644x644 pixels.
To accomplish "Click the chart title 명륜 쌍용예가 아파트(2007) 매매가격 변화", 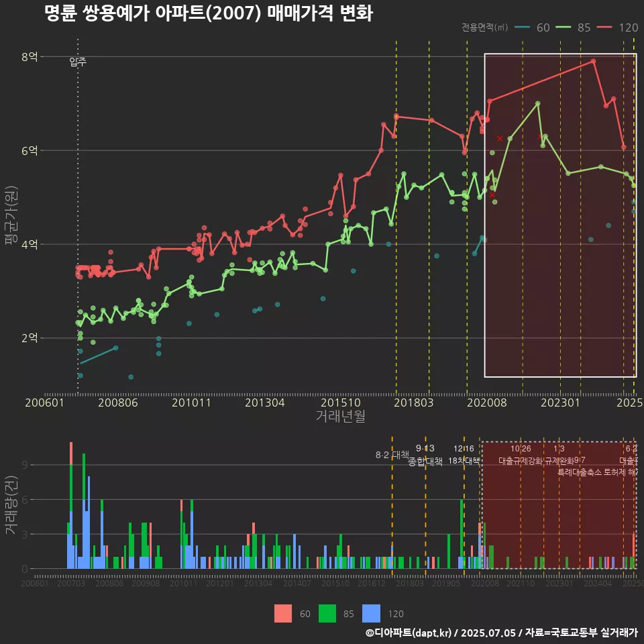I will 209,13.
